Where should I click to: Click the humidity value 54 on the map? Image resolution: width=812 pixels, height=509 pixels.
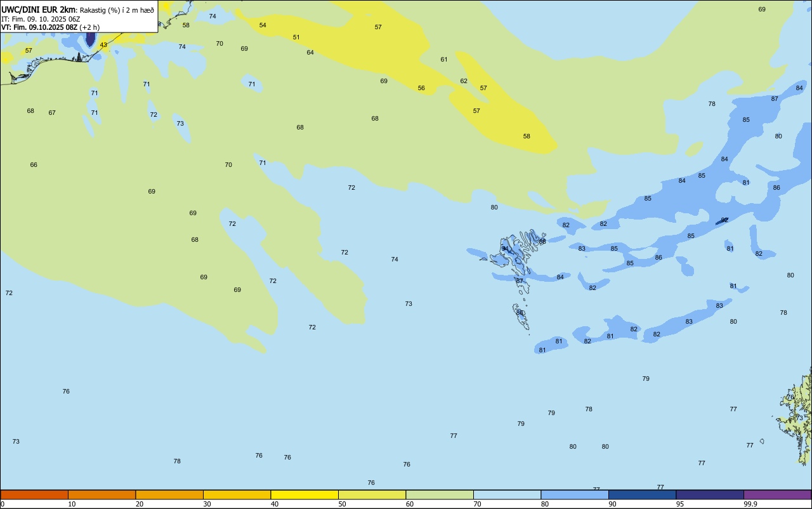coord(263,25)
